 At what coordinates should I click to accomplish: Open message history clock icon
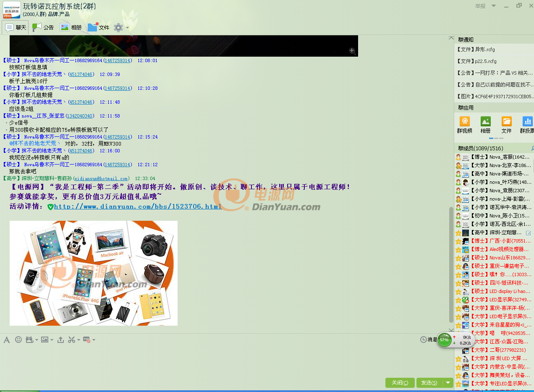(x=423, y=340)
